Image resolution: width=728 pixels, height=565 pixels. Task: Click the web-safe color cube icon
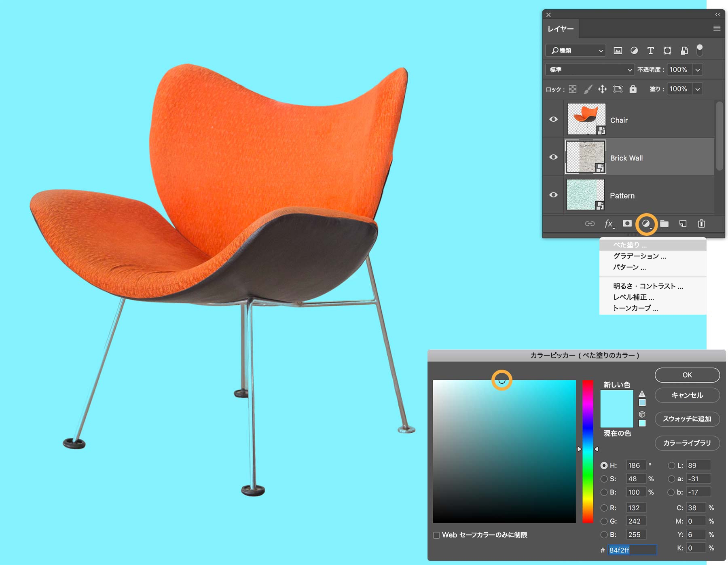point(642,414)
